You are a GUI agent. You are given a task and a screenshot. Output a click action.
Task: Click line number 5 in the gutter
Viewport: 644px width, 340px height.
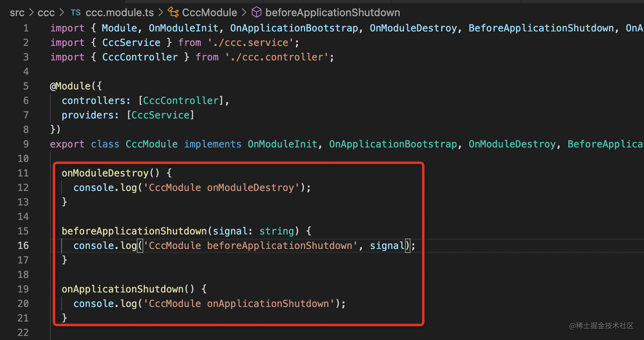click(26, 86)
